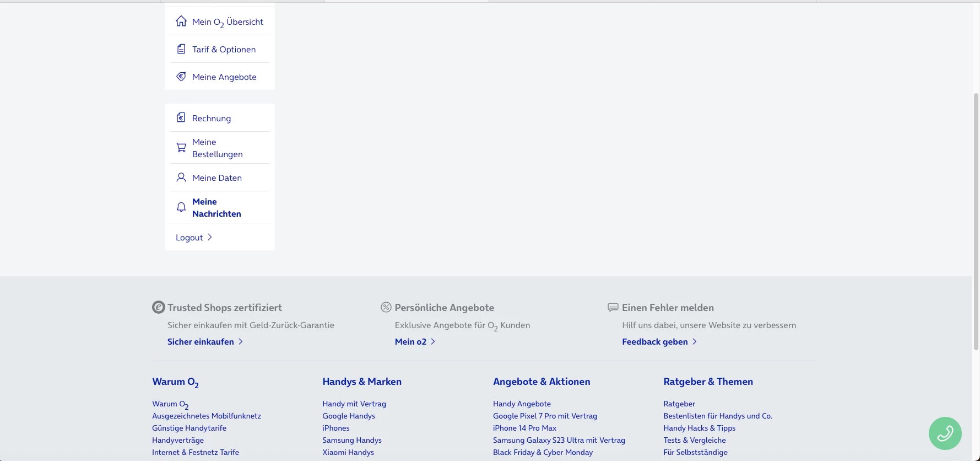Open Google Pixel 7 Pro mit Vertrag

(x=545, y=416)
